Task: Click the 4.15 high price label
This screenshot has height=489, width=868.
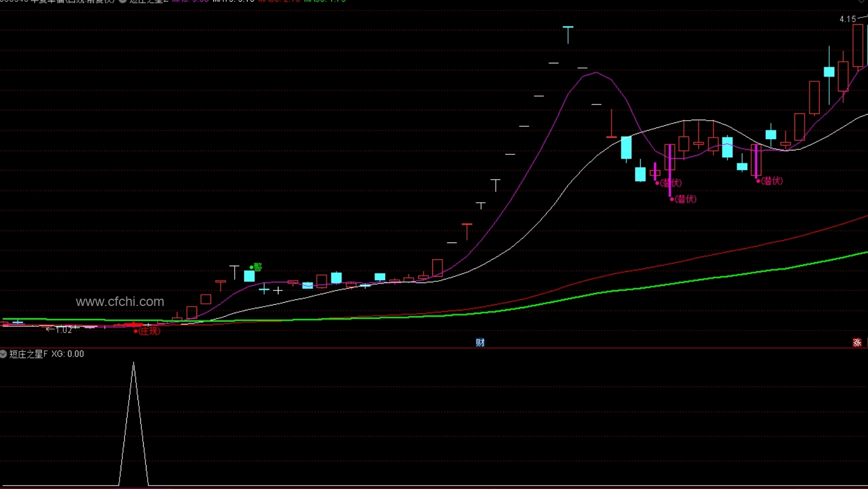Action: click(847, 19)
